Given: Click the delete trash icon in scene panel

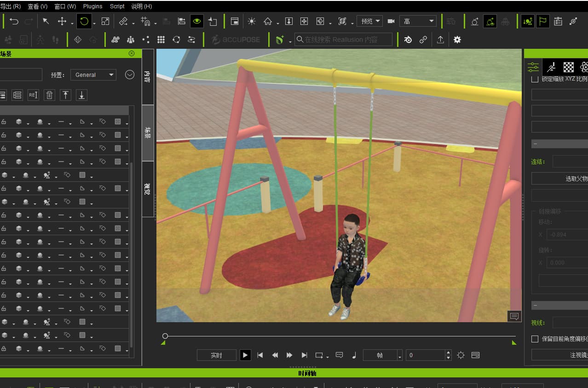Looking at the screenshot, I should click(50, 95).
